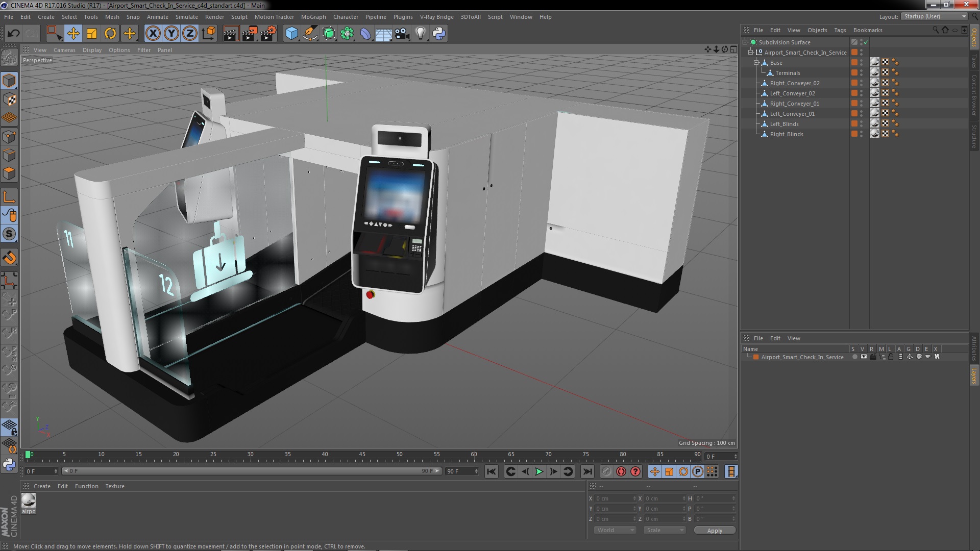Screen dimensions: 980x551
Task: Select the airpo material thumbnail
Action: (x=29, y=500)
